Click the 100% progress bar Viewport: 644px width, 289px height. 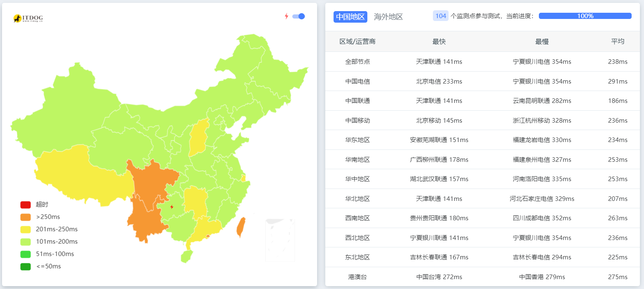pos(585,16)
